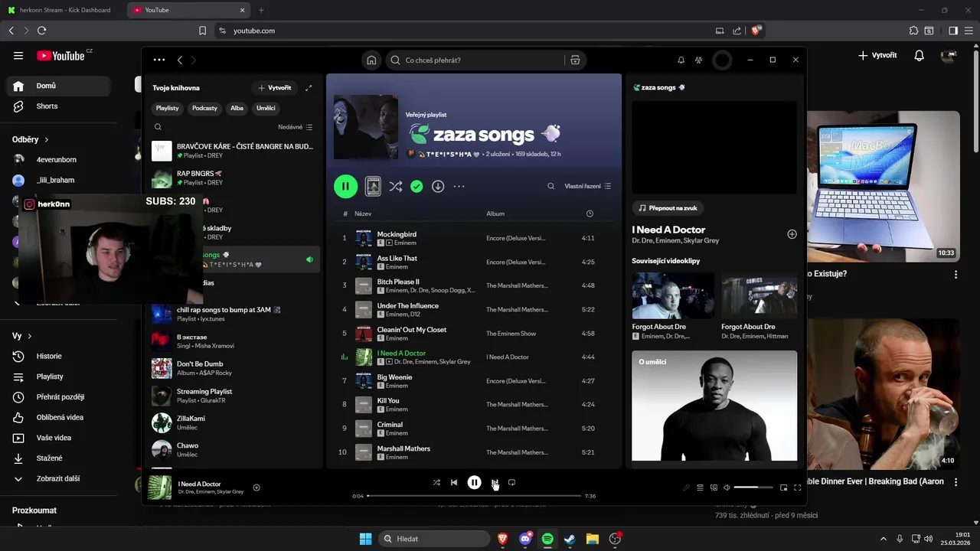980x551 pixels.
Task: Open Steam from Windows taskbar
Action: 570,539
